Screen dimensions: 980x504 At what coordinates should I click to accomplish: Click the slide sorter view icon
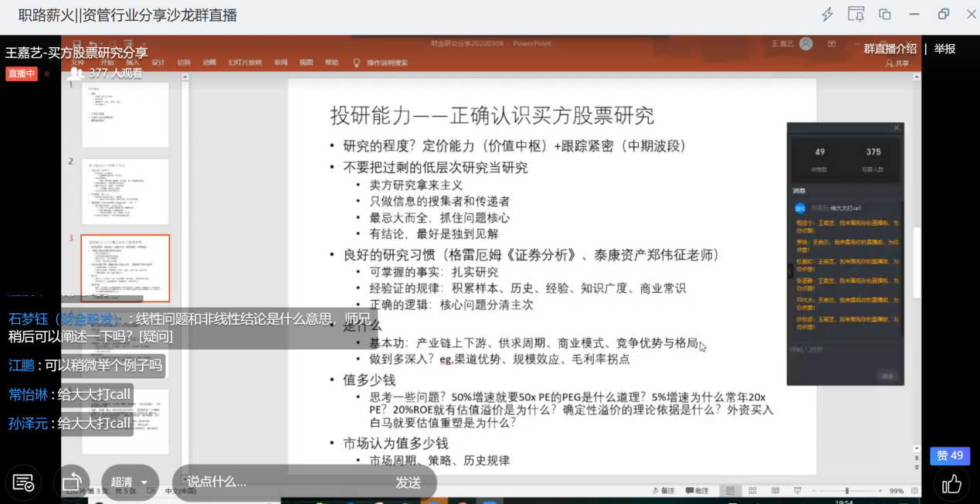(752, 491)
